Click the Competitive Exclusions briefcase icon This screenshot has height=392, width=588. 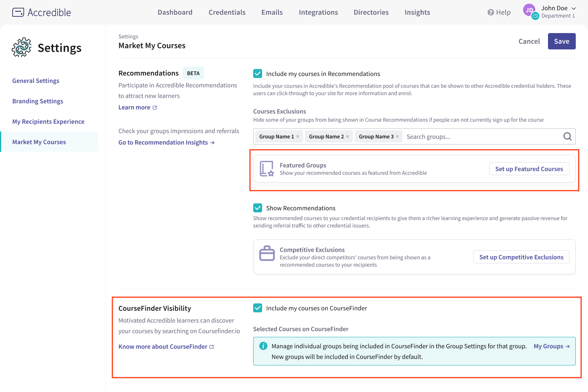[x=267, y=253]
